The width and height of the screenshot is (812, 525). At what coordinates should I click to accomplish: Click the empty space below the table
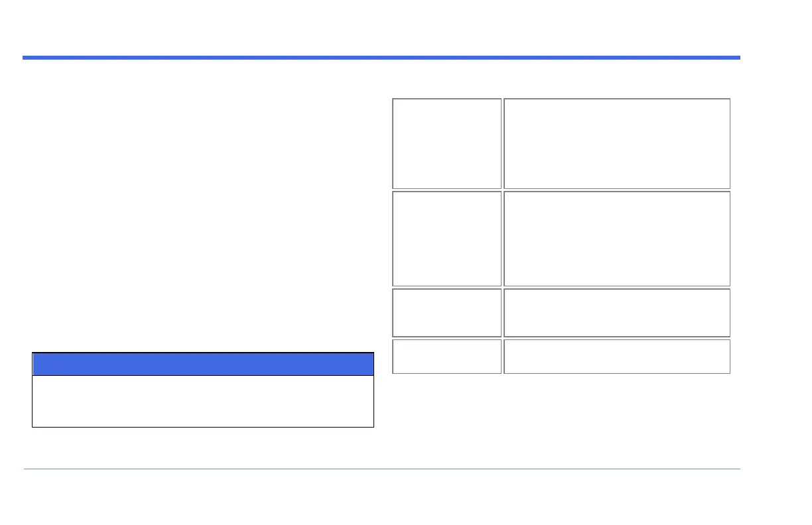561,418
